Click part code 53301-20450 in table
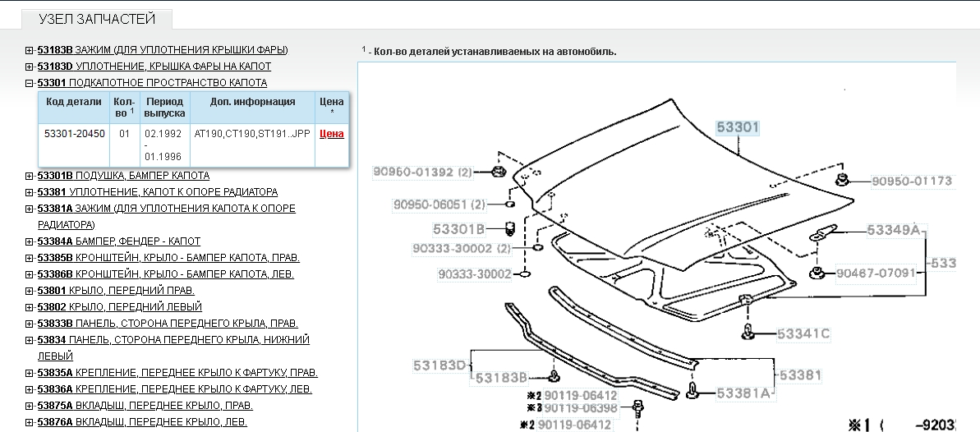 74,134
